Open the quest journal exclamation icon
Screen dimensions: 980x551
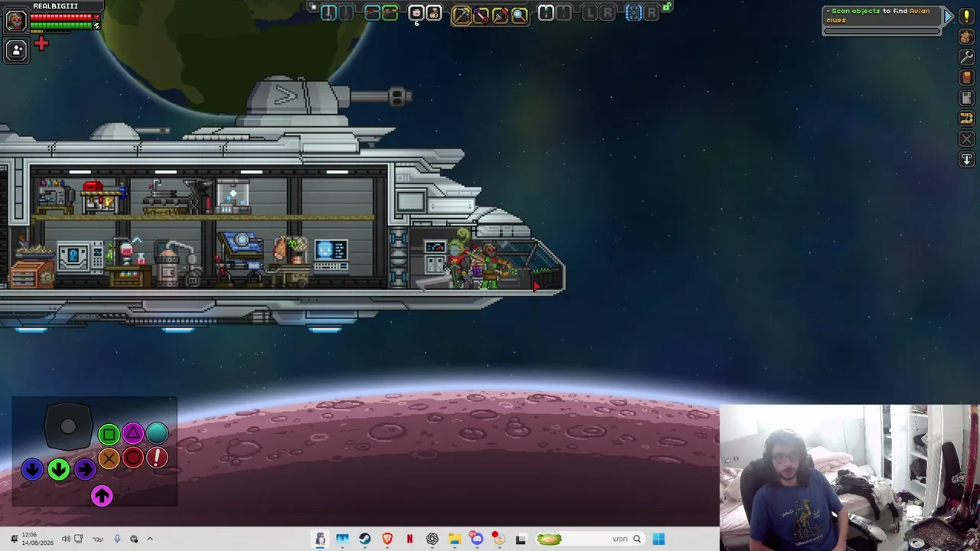[x=966, y=16]
